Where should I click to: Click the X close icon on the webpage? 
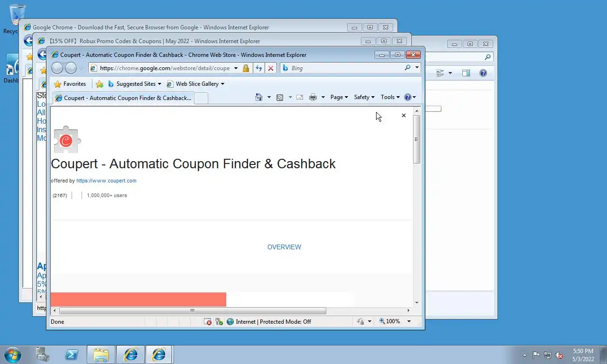click(404, 115)
